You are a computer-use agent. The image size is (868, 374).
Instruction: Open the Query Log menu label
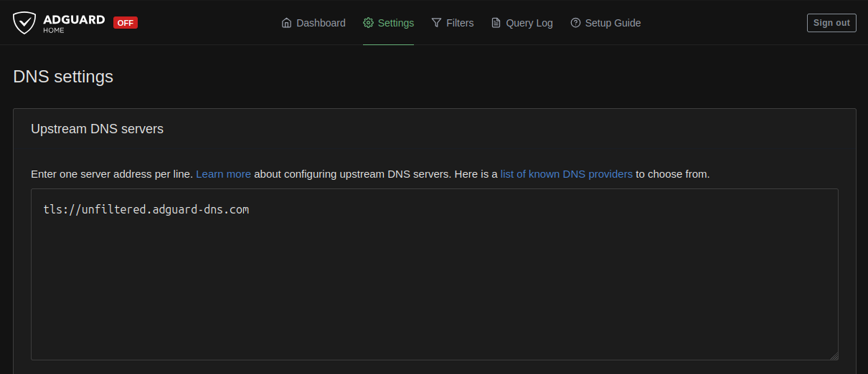tap(529, 23)
